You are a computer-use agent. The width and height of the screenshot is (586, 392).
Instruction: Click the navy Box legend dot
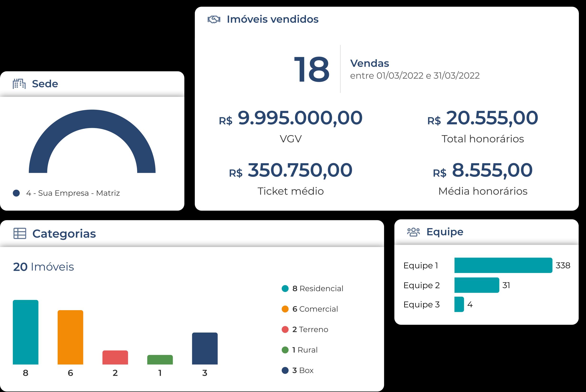(x=285, y=370)
